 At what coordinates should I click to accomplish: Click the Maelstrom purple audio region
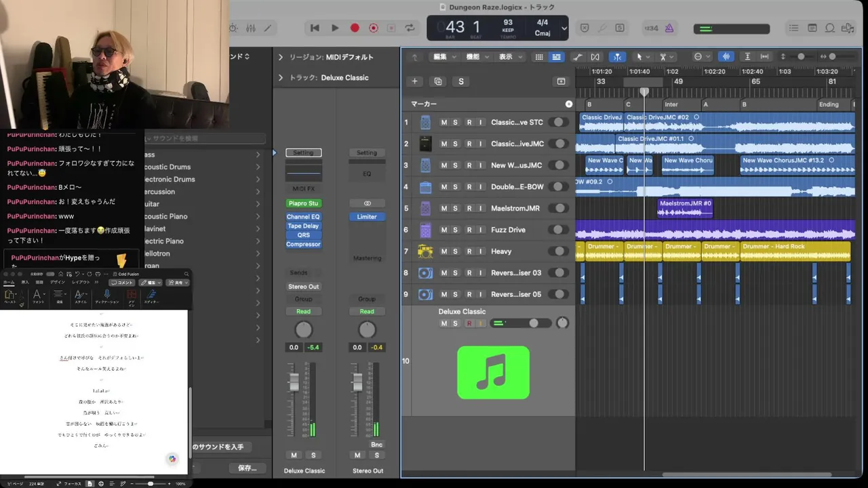click(x=685, y=208)
